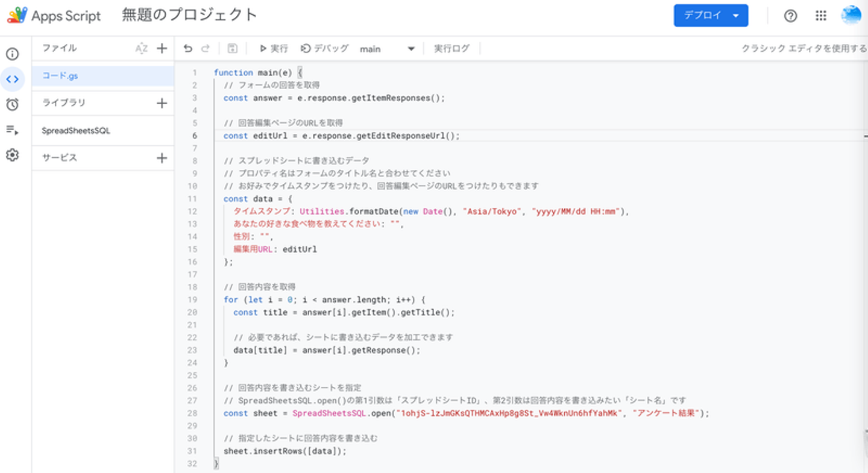
Task: Sort files alphabetically with AZ icon
Action: pyautogui.click(x=141, y=49)
